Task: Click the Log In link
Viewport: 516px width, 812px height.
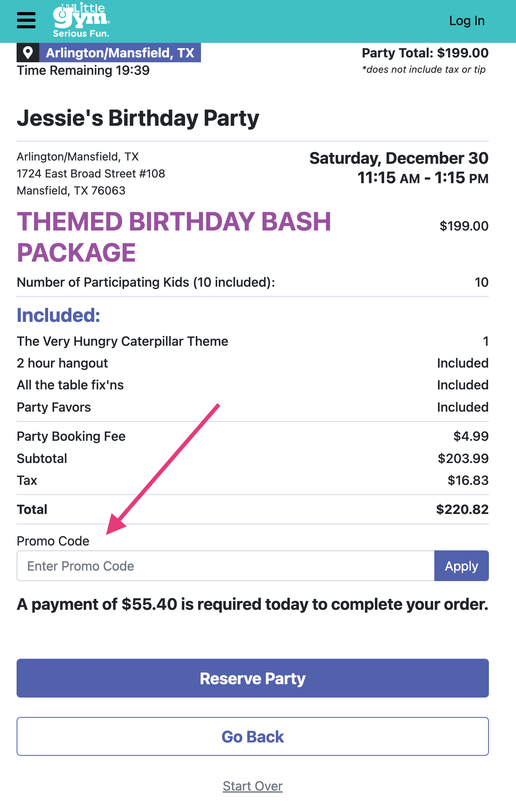Action: (467, 21)
